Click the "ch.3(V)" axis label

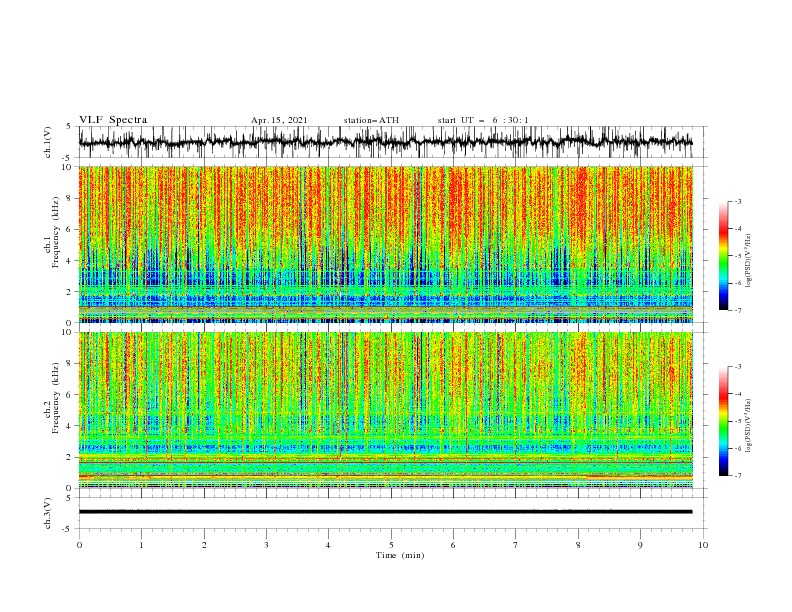48,513
